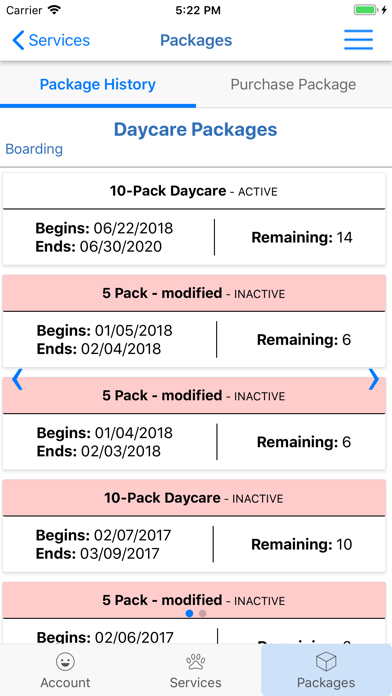The height and width of the screenshot is (696, 392).
Task: Open 5 Pack modified beginning 01/04/2018
Action: (194, 423)
